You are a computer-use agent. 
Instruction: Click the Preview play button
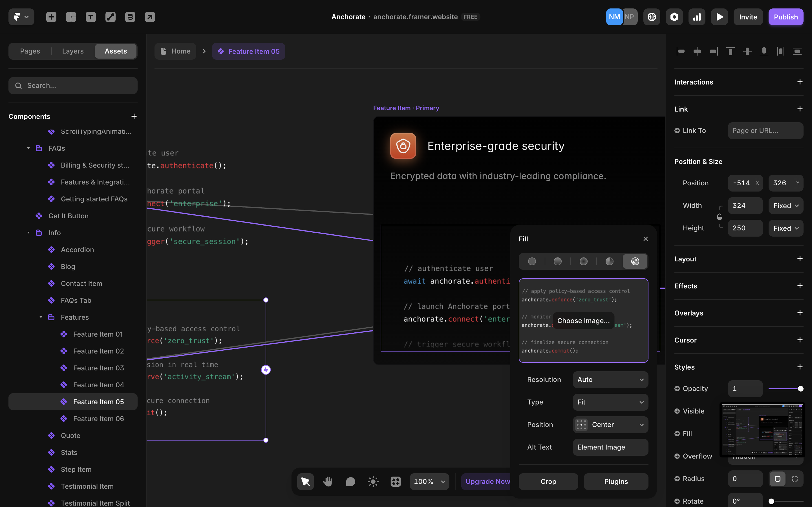point(720,17)
